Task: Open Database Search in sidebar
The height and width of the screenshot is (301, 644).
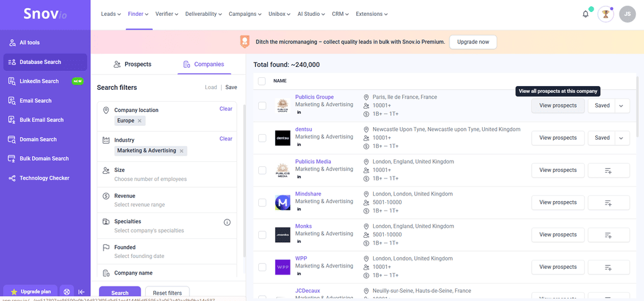Action: 45,62
